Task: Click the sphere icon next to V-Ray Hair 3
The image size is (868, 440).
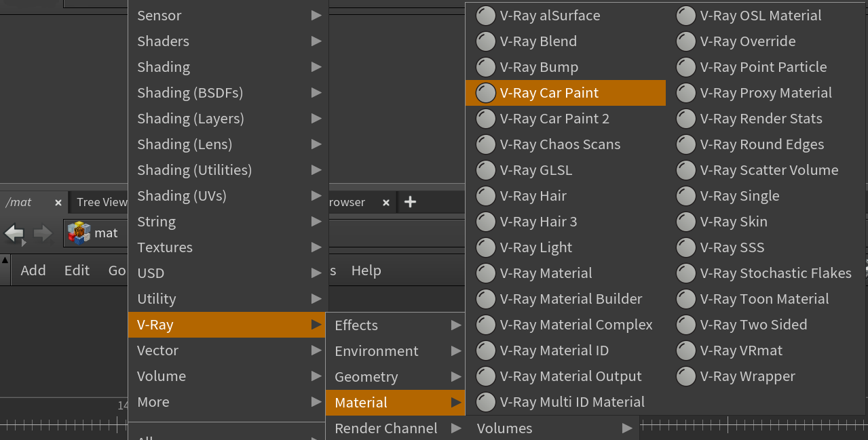Action: 485,222
